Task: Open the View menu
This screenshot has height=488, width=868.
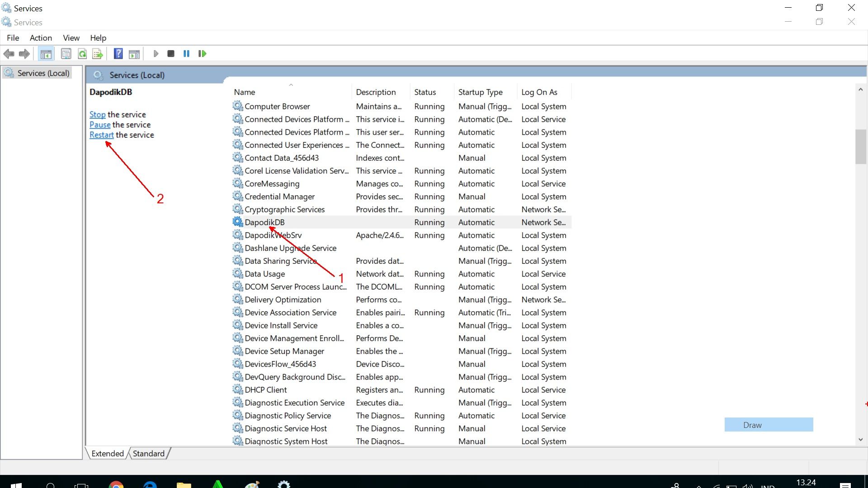Action: (71, 38)
